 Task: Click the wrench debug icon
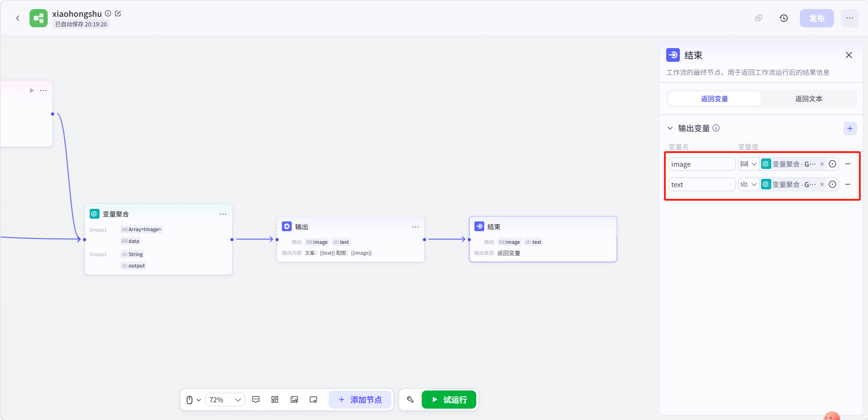pos(410,400)
